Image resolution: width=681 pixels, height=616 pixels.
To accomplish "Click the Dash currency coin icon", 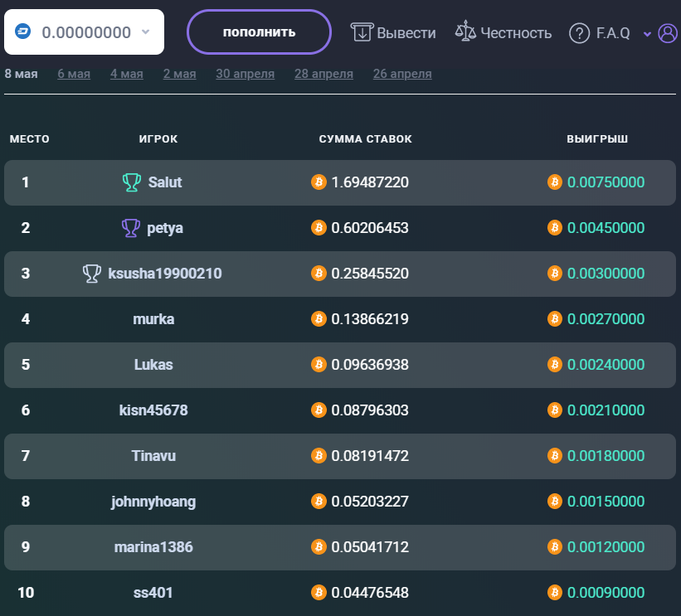I will [x=23, y=32].
